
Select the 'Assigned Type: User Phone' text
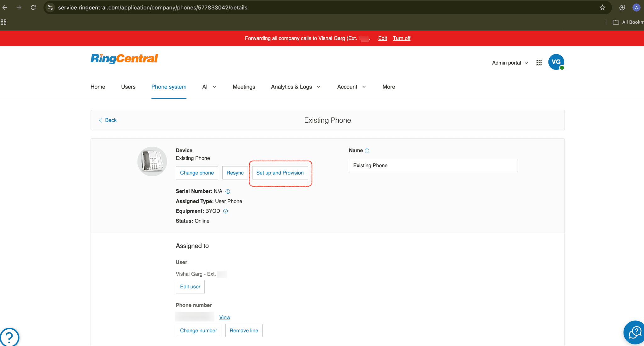coord(209,201)
